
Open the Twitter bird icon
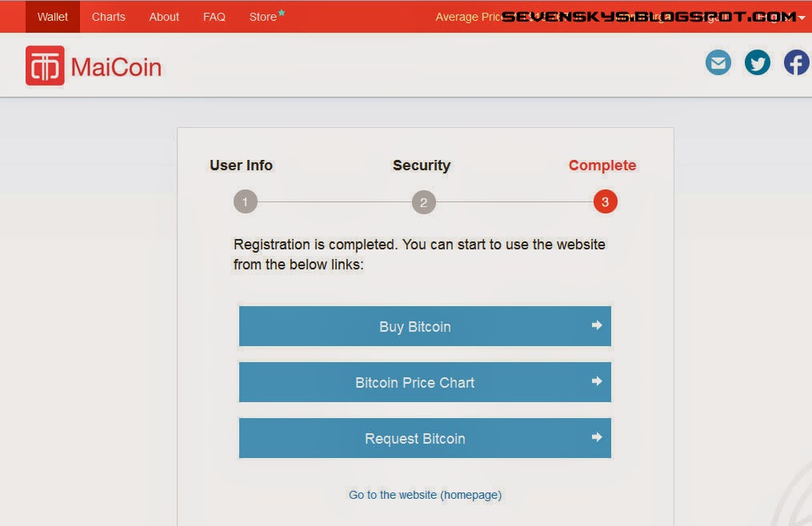(757, 62)
